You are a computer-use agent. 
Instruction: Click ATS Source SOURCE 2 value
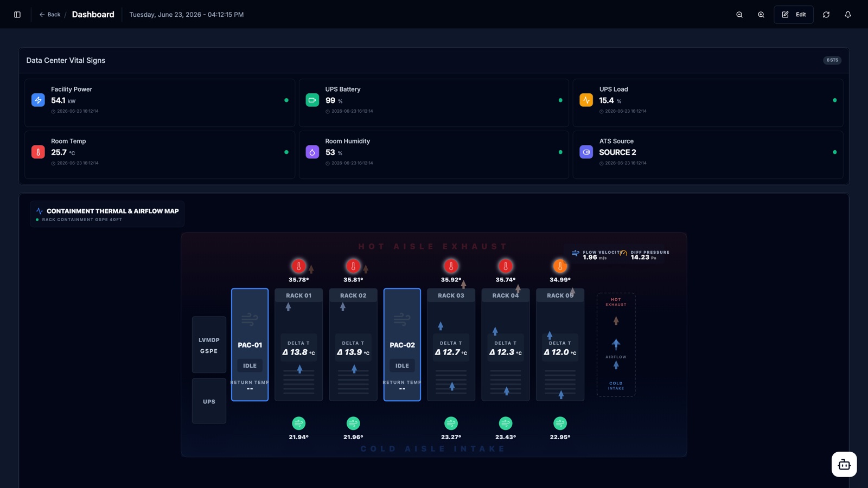(618, 153)
